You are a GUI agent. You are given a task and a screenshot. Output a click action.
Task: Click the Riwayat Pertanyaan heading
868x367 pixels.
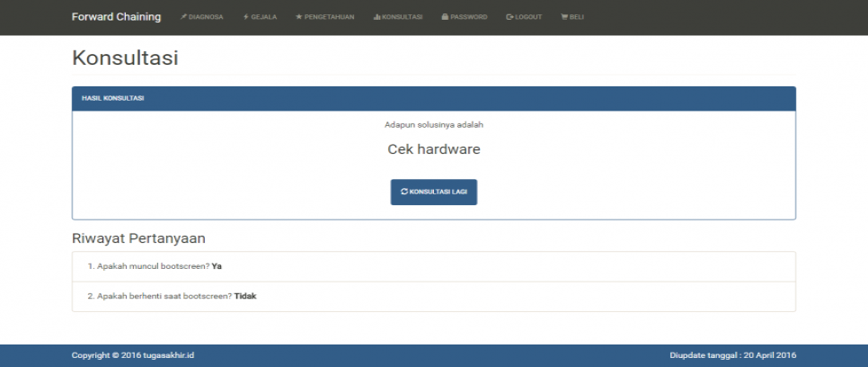click(139, 238)
